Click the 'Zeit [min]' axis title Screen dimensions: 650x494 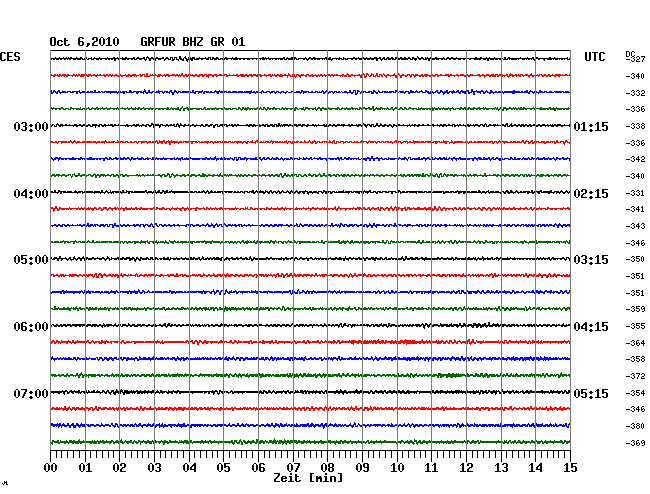pos(308,478)
